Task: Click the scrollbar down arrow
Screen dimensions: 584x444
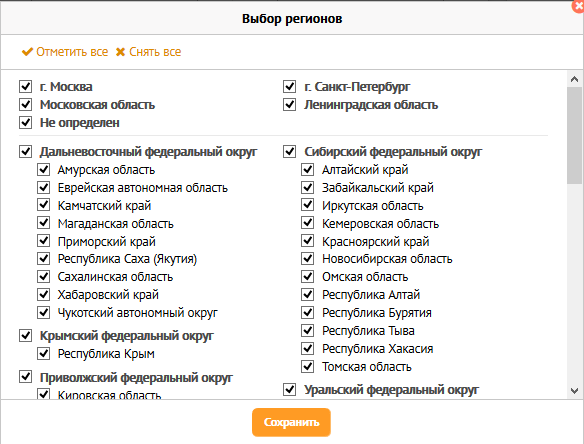Action: coord(574,391)
